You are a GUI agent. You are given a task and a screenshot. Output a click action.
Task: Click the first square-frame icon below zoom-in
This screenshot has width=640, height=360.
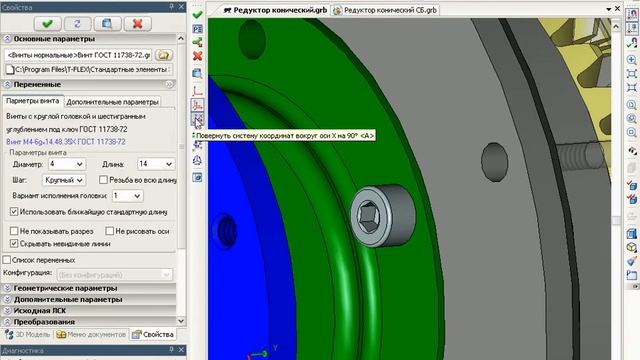point(632,74)
